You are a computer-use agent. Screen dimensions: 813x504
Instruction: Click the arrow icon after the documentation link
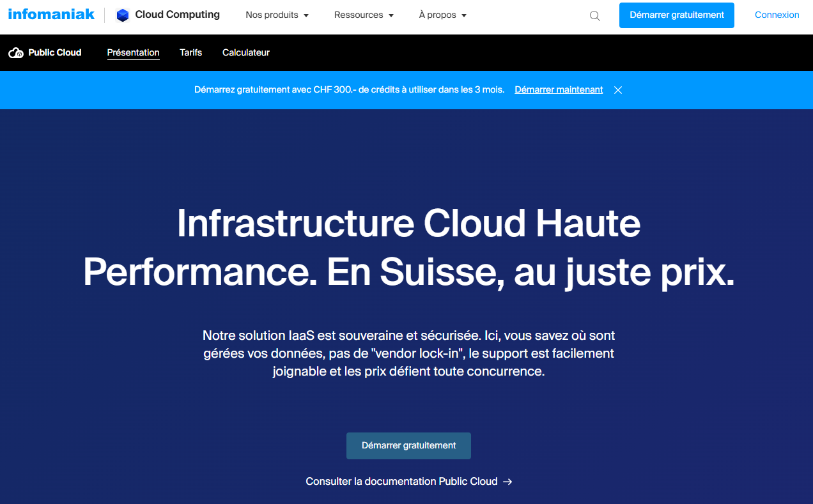[x=507, y=482]
